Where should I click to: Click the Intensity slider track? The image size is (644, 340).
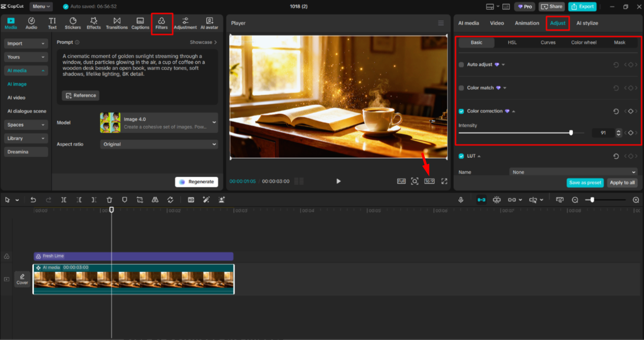coord(521,133)
